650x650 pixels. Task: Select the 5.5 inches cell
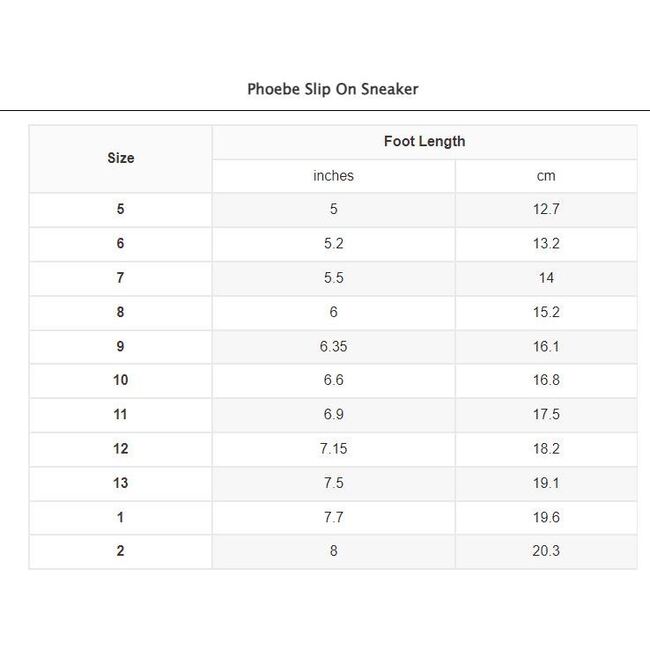click(x=333, y=278)
